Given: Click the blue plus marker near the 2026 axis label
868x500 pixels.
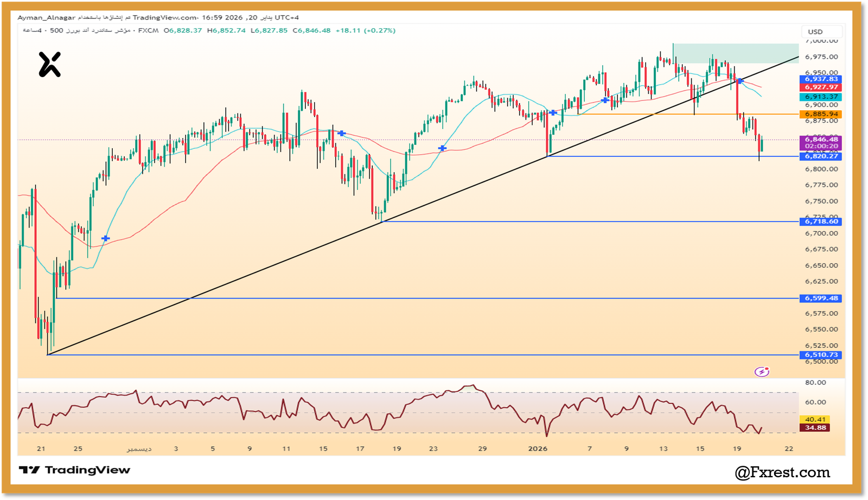Looking at the screenshot, I should click(x=552, y=112).
